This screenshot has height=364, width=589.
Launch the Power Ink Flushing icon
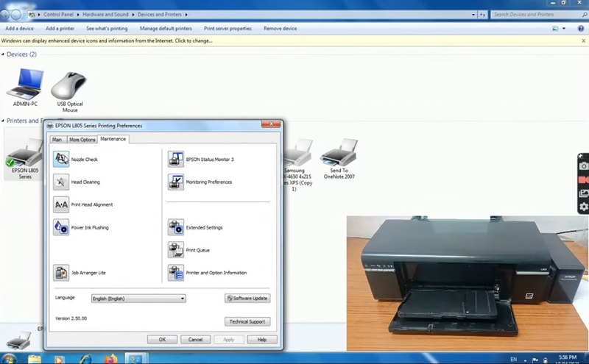61,227
